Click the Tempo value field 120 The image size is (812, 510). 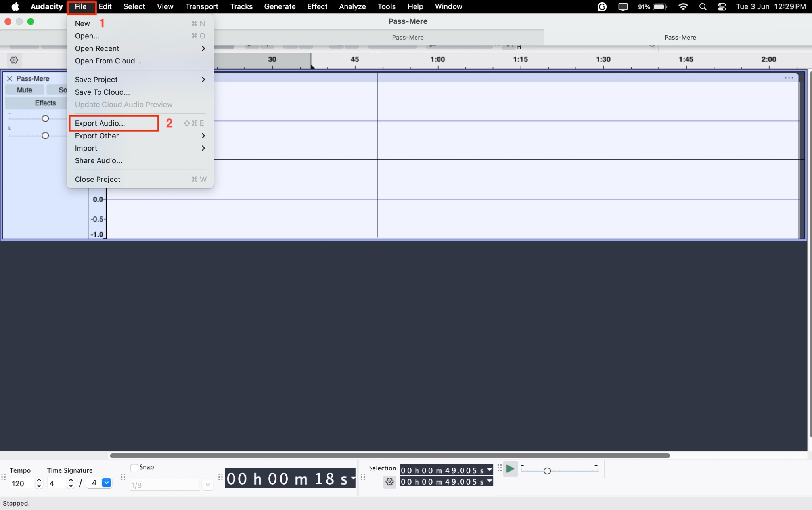tap(22, 483)
